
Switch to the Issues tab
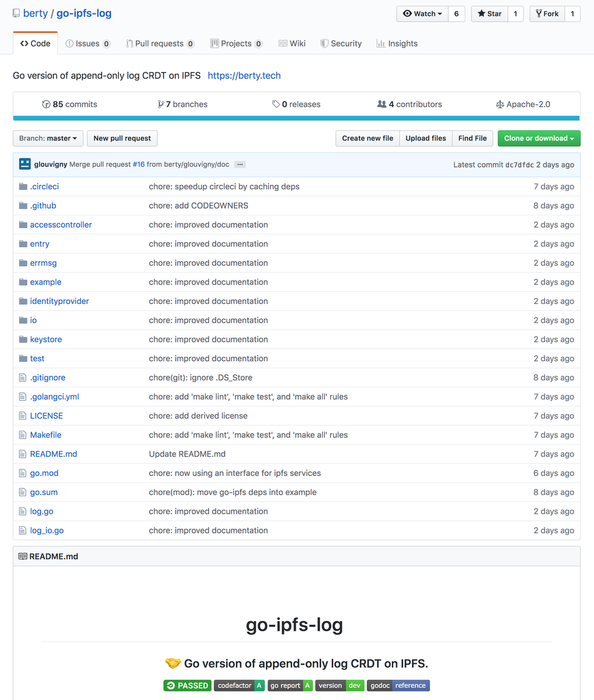point(88,43)
